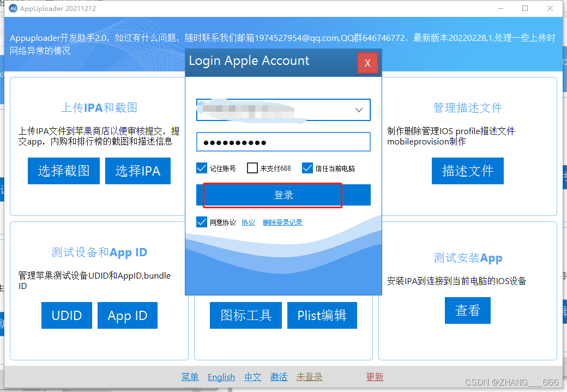Close the AppUploader window
This screenshot has width=567, height=392.
[x=550, y=8]
